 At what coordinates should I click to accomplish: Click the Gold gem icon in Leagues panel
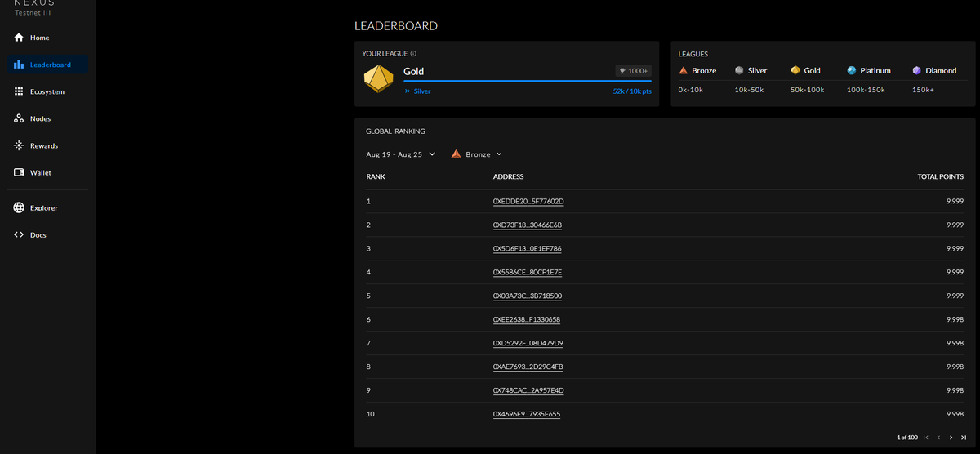[x=795, y=70]
